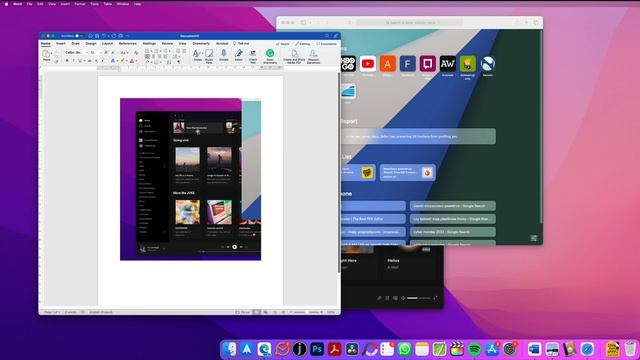Switch to the Draw ribbon tab
Image resolution: width=640 pixels, height=360 pixels.
click(x=76, y=43)
